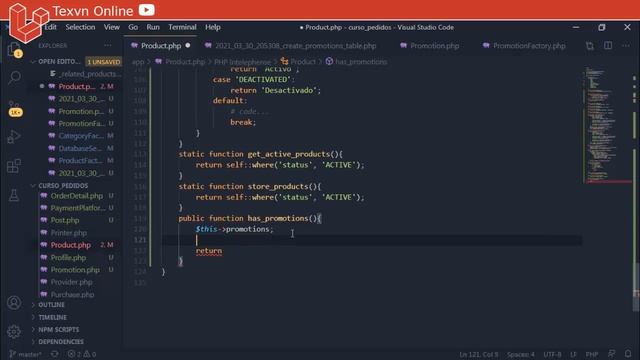The height and width of the screenshot is (360, 640).
Task: Click YouTube icon next to Texvn Online
Action: pyautogui.click(x=147, y=10)
